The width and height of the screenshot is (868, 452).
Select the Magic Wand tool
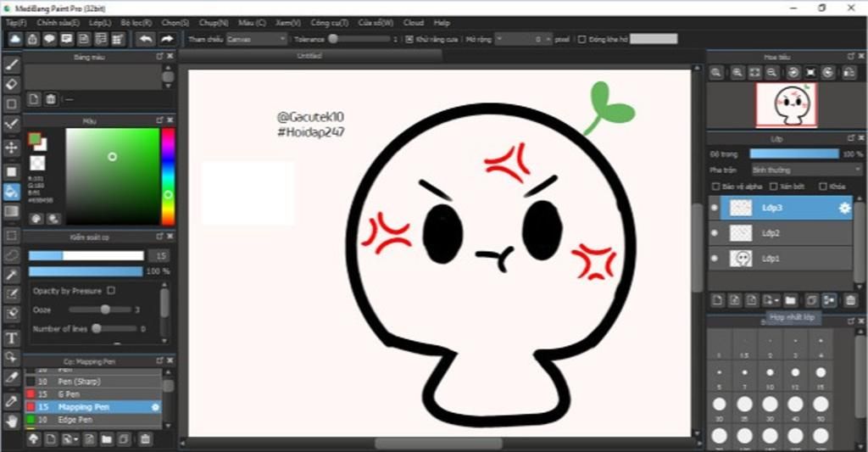[x=12, y=275]
